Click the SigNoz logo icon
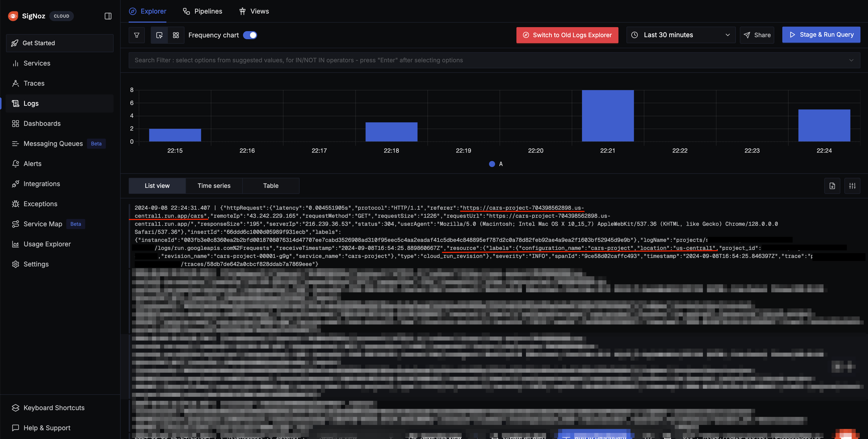Image resolution: width=868 pixels, height=439 pixels. [x=13, y=16]
